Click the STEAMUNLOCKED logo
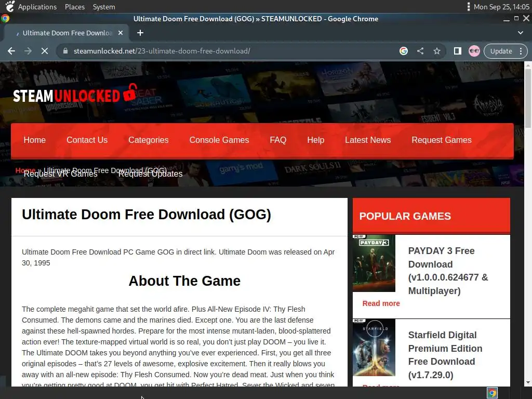532x399 pixels. point(75,94)
